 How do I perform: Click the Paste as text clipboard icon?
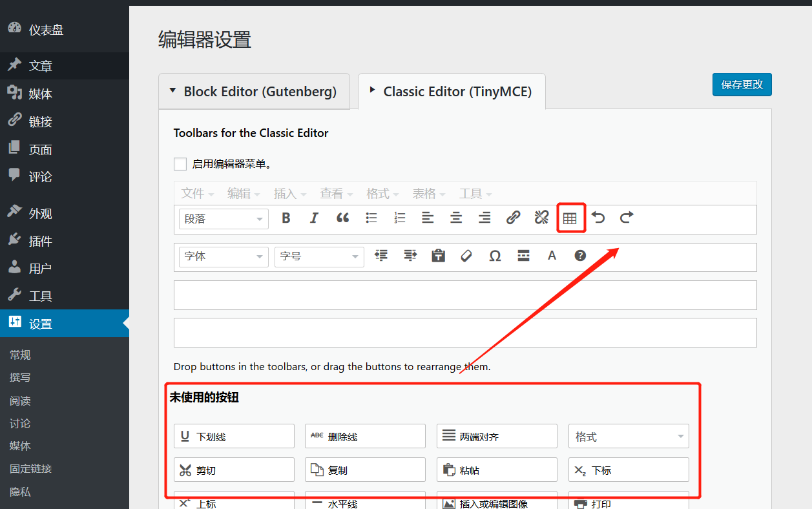[439, 256]
